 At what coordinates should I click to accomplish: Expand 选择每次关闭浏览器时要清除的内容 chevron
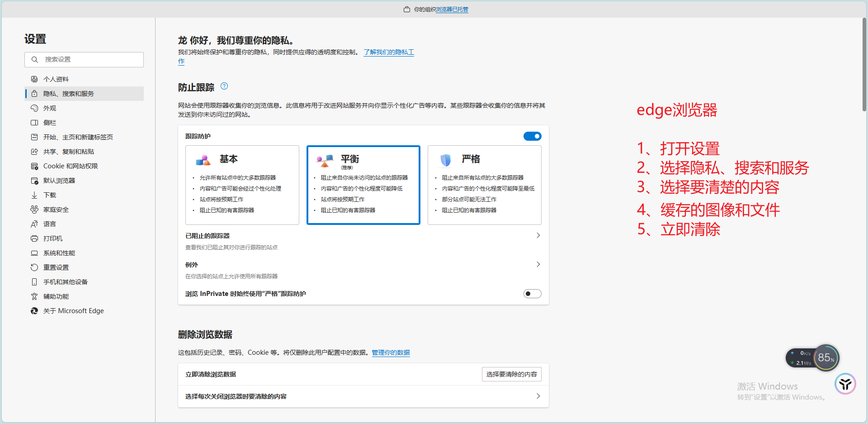tap(538, 396)
